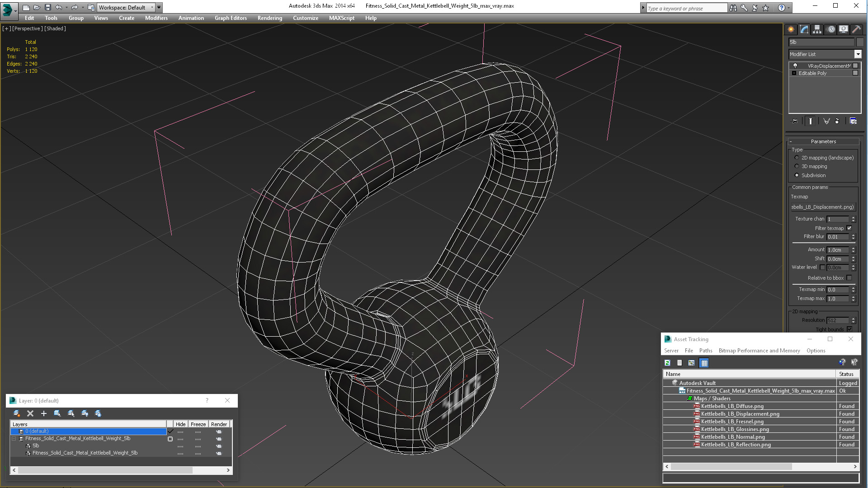868x488 pixels.
Task: Click Configure Modifier Sets icon
Action: [x=854, y=121]
